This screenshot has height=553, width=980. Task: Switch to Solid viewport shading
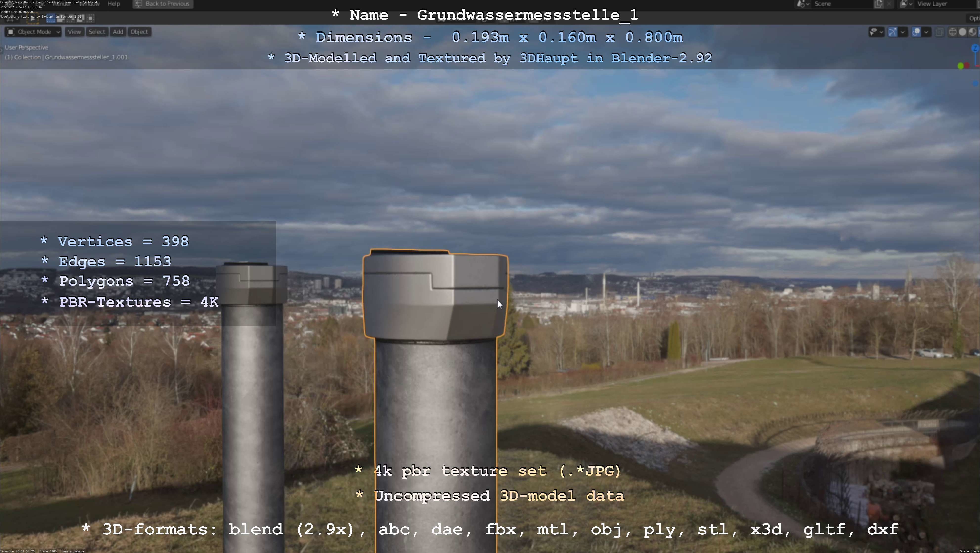962,32
